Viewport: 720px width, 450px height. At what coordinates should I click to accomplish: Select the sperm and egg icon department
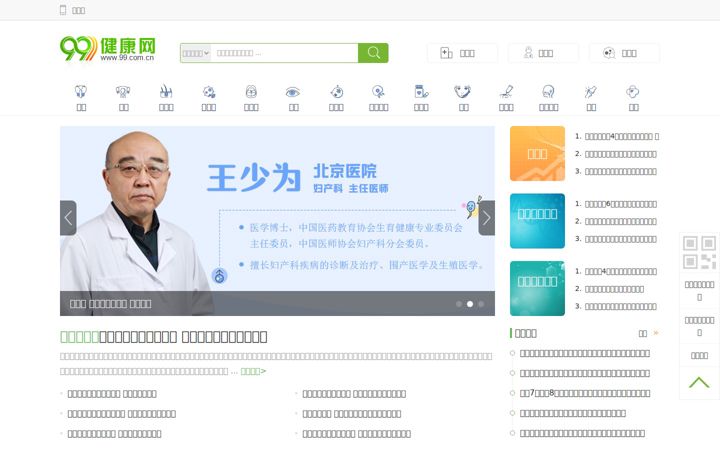(x=378, y=98)
